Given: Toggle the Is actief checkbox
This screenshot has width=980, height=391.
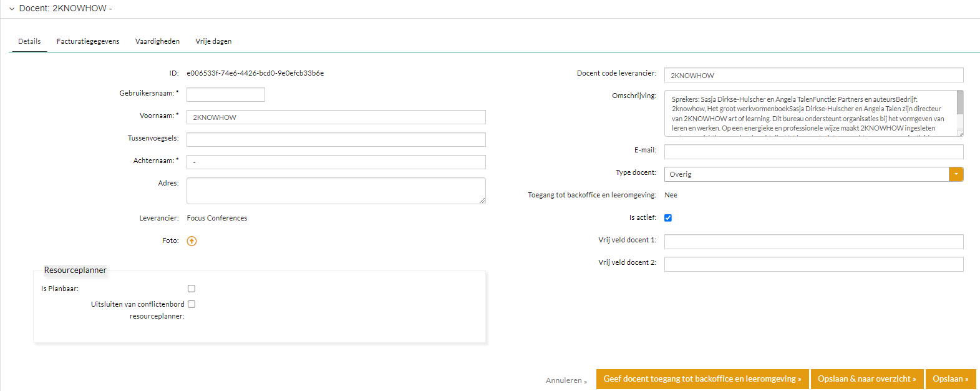Looking at the screenshot, I should click(x=668, y=218).
